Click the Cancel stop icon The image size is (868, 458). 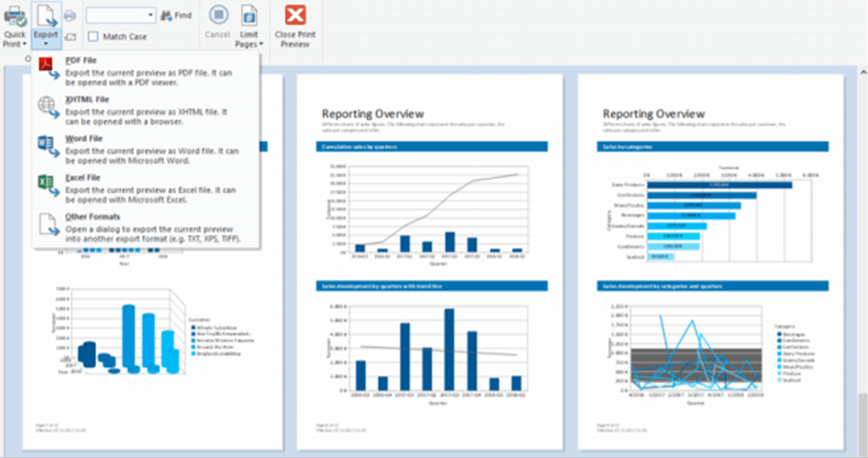click(x=218, y=15)
